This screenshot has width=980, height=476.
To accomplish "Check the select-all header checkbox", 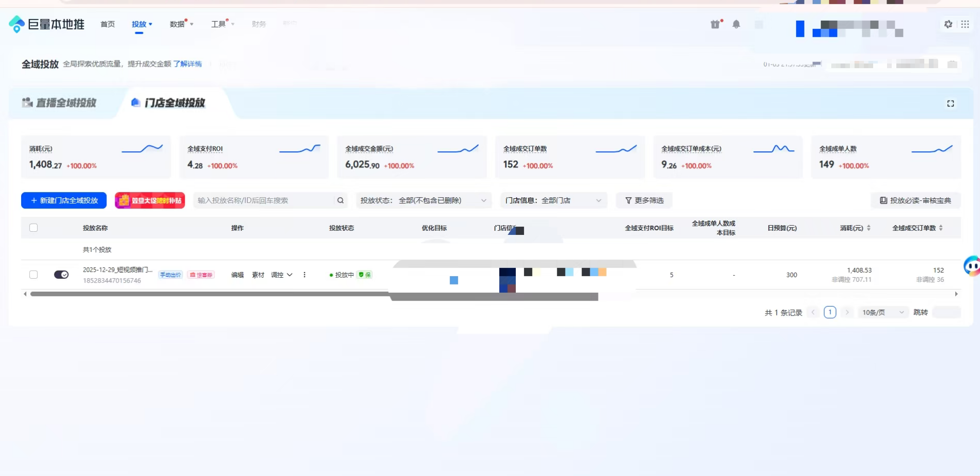I will (x=34, y=228).
